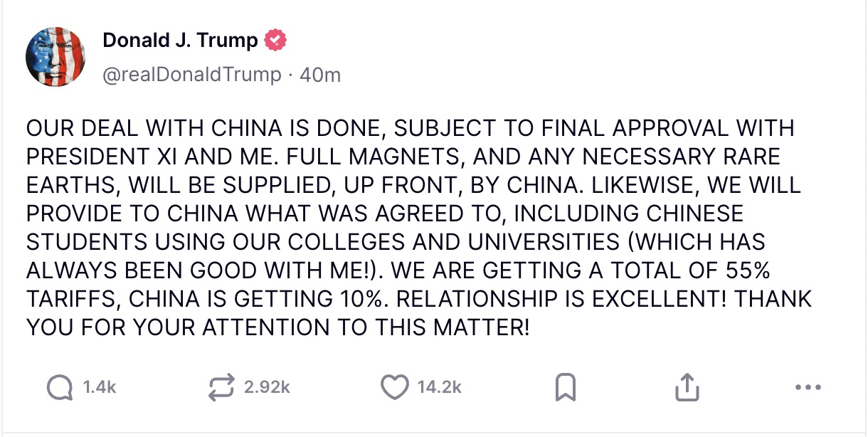Open sharing options with the upload arrow icon
The width and height of the screenshot is (868, 437).
click(x=687, y=386)
